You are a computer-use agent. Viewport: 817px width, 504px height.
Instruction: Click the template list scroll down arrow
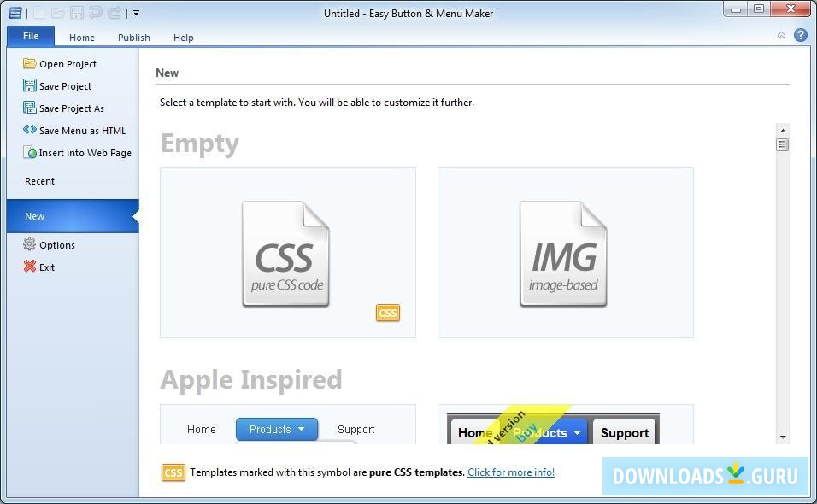pos(782,437)
